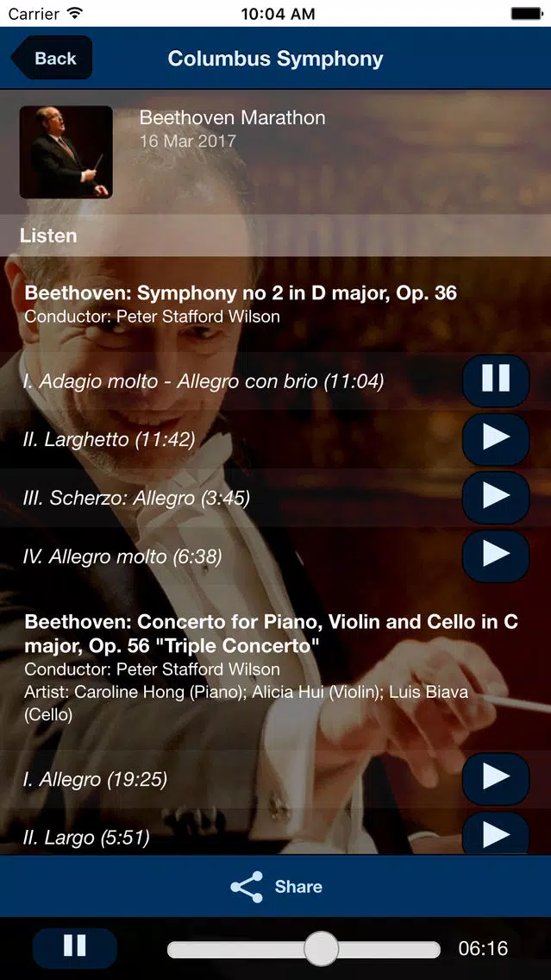Tap the Share icon

click(247, 886)
